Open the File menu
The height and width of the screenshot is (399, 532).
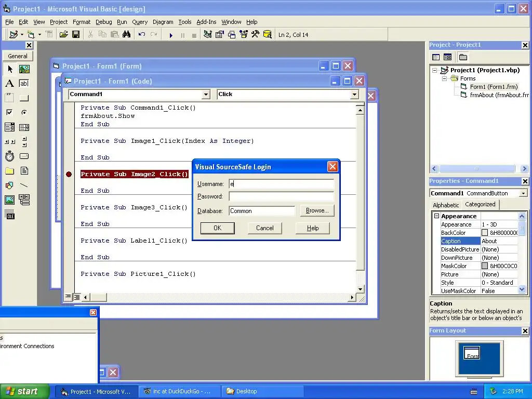click(x=9, y=22)
